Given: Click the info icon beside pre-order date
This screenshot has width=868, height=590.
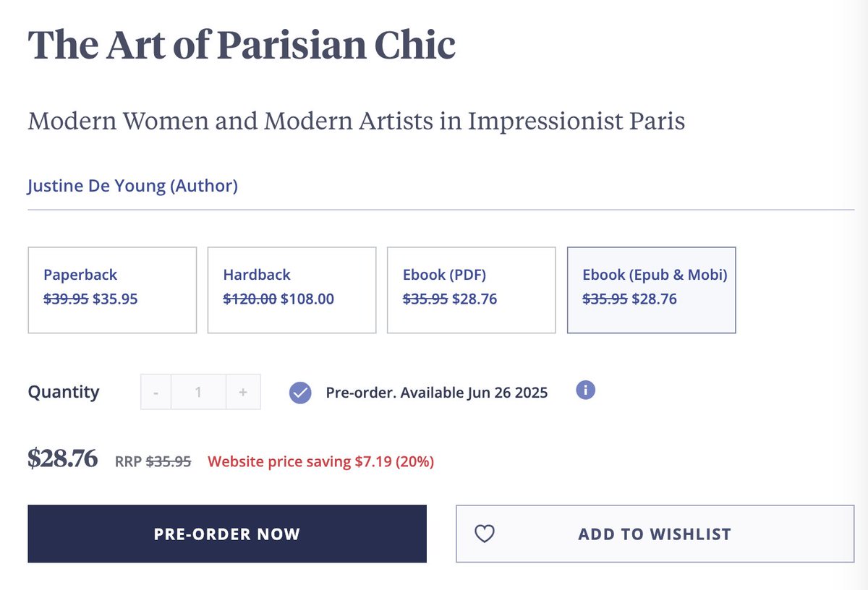Looking at the screenshot, I should 586,390.
